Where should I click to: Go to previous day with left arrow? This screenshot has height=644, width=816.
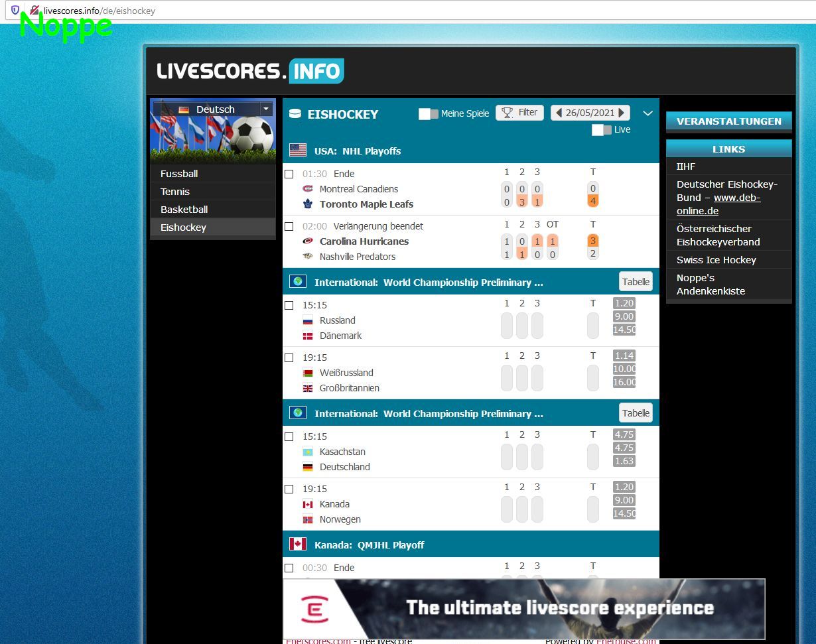559,113
